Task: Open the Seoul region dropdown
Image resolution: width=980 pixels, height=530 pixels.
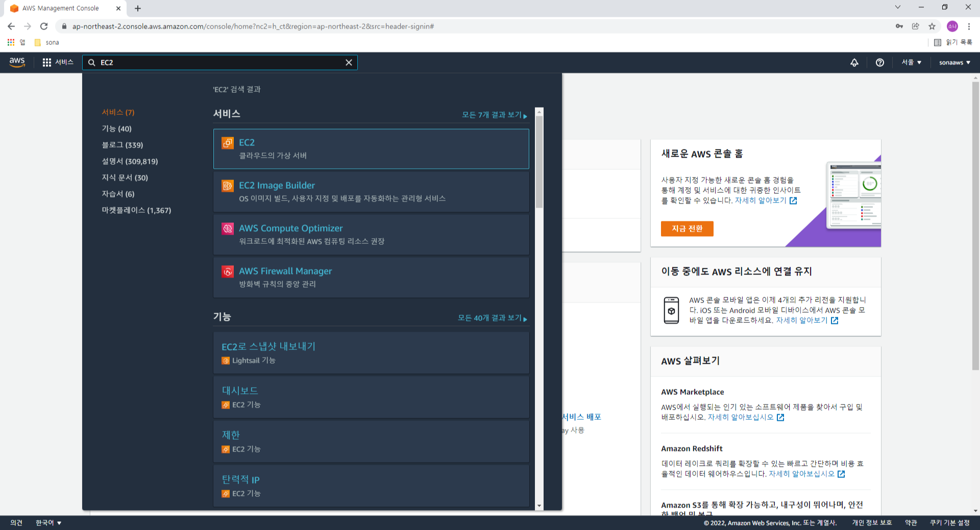Action: coord(911,62)
